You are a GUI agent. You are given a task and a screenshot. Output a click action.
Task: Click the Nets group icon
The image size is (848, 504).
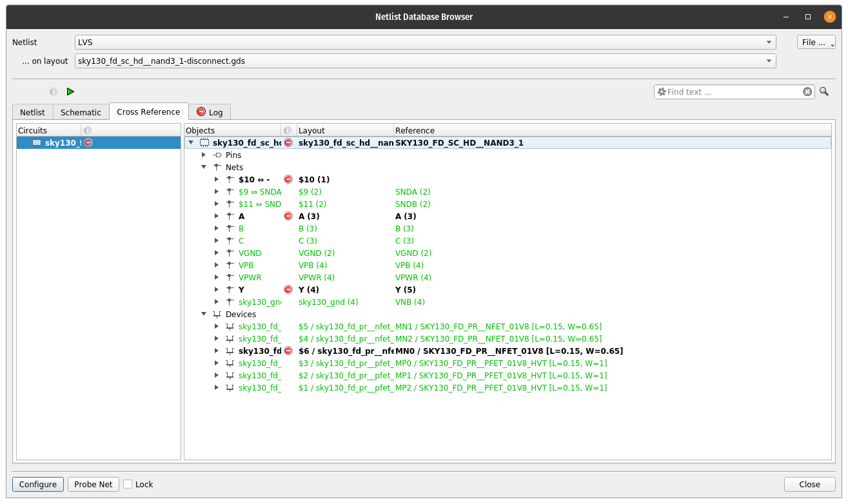pos(217,167)
